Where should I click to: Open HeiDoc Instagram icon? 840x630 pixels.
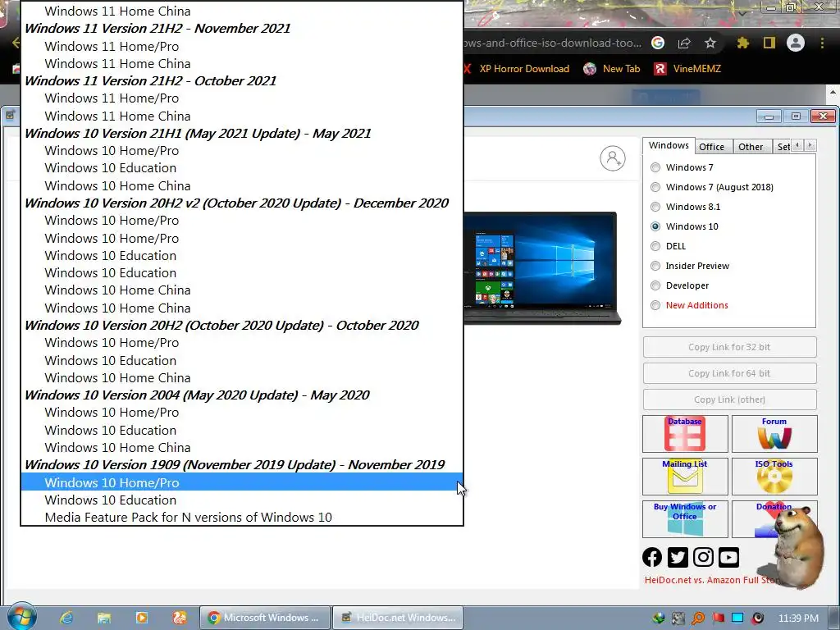coord(703,557)
